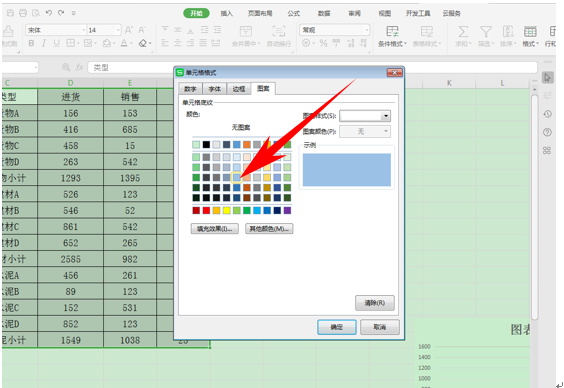Viewport: 564px width, 388px height.
Task: Click the Redo arrow icon
Action: (x=61, y=13)
